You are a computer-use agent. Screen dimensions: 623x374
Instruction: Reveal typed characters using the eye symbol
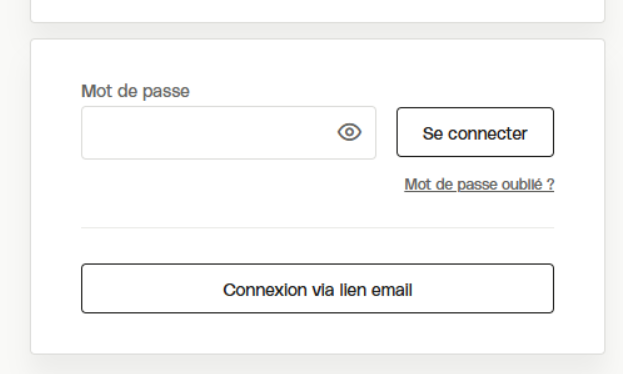[x=349, y=132]
